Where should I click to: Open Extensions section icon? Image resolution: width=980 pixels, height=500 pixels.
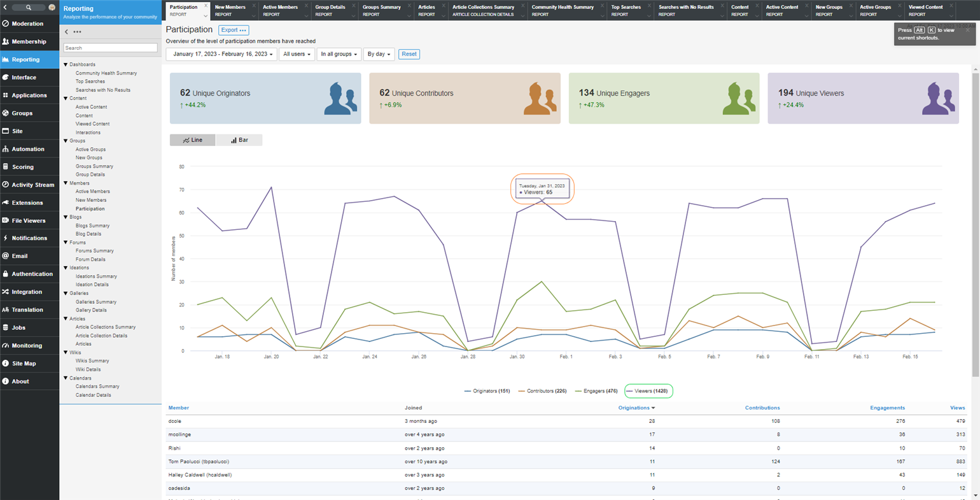pos(6,203)
